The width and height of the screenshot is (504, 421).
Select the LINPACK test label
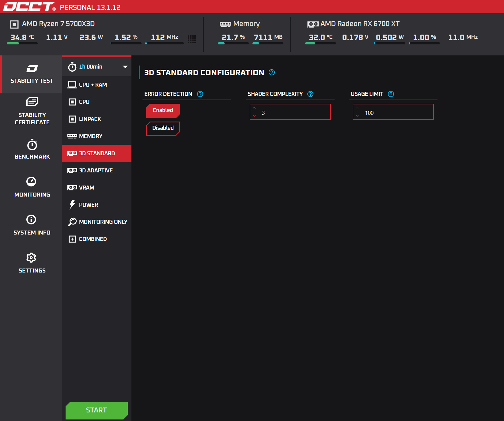(x=90, y=119)
